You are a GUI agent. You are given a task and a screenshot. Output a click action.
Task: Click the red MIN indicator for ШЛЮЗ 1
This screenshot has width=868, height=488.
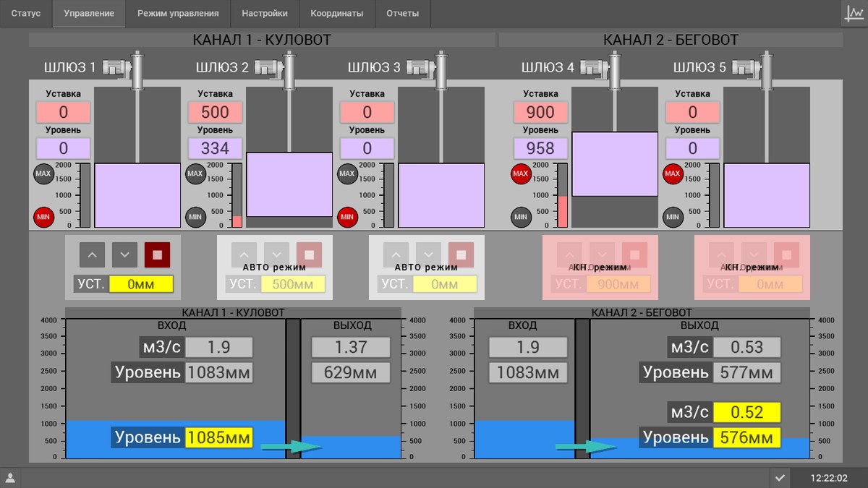(x=43, y=216)
